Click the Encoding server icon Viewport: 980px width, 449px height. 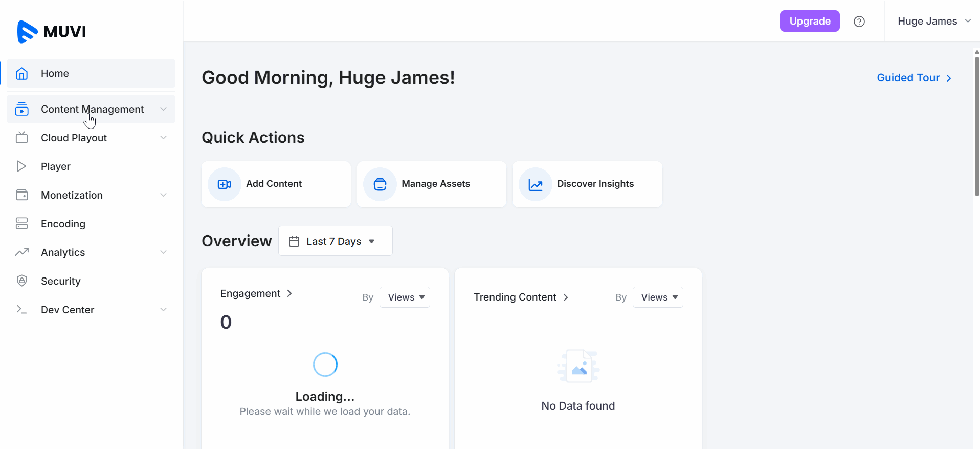pyautogui.click(x=21, y=223)
